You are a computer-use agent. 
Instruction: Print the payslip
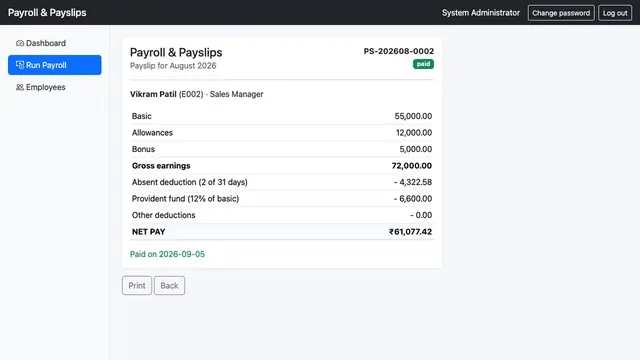tap(137, 285)
